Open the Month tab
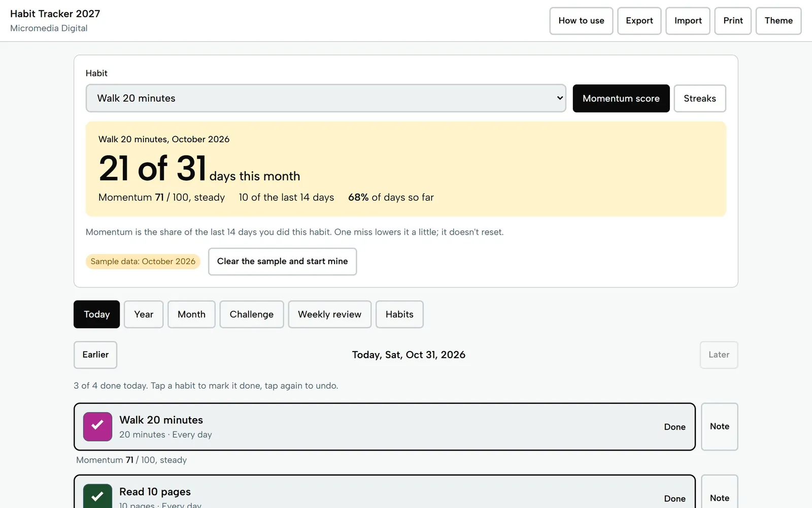The image size is (812, 508). [191, 314]
